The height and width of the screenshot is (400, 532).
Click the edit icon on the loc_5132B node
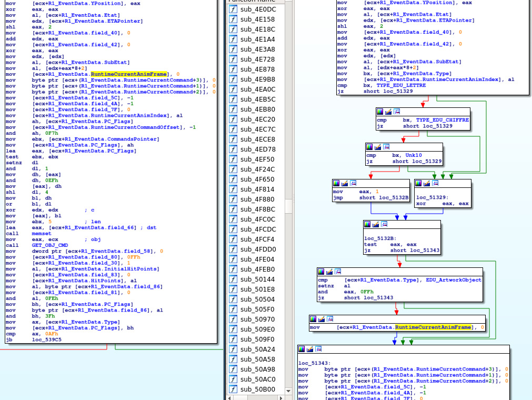point(376,224)
